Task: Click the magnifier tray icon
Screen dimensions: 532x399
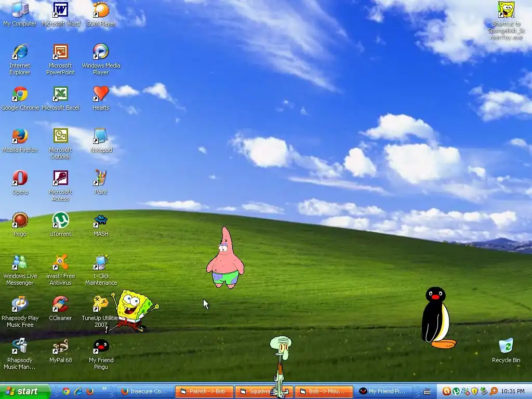Action: point(494,391)
